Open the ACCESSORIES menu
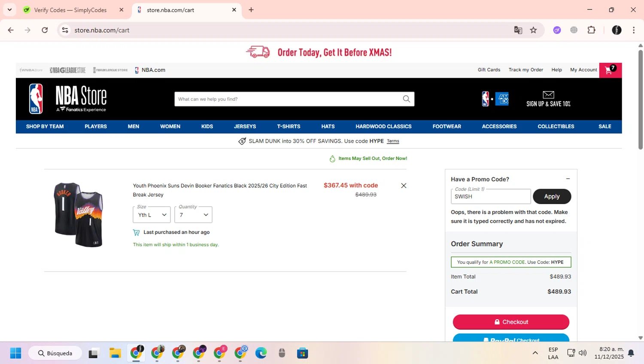The height and width of the screenshot is (364, 644). coord(499,126)
